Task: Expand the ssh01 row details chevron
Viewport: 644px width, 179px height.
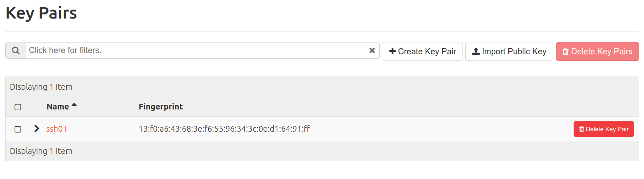Action: (x=37, y=129)
